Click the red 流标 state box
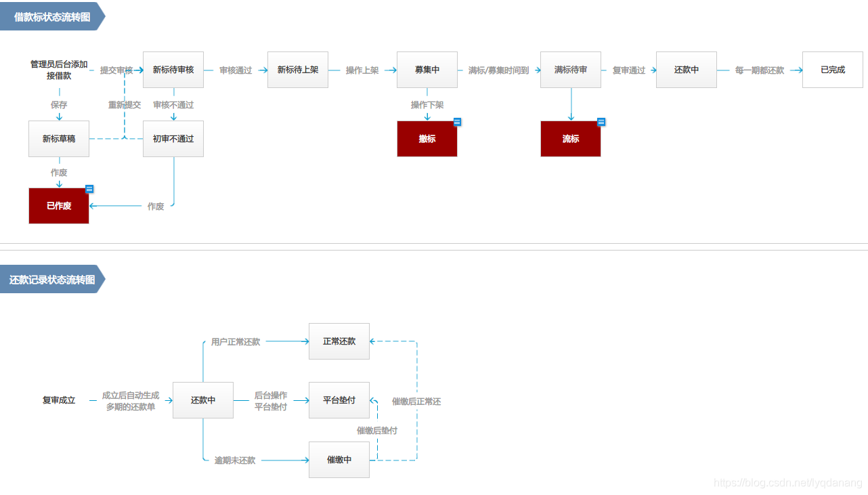The height and width of the screenshot is (495, 868). pyautogui.click(x=571, y=139)
